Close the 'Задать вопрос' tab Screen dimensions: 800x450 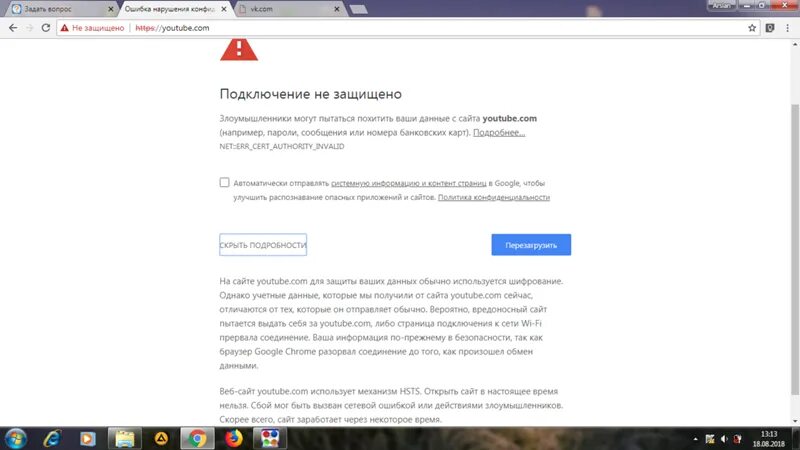[x=110, y=9]
